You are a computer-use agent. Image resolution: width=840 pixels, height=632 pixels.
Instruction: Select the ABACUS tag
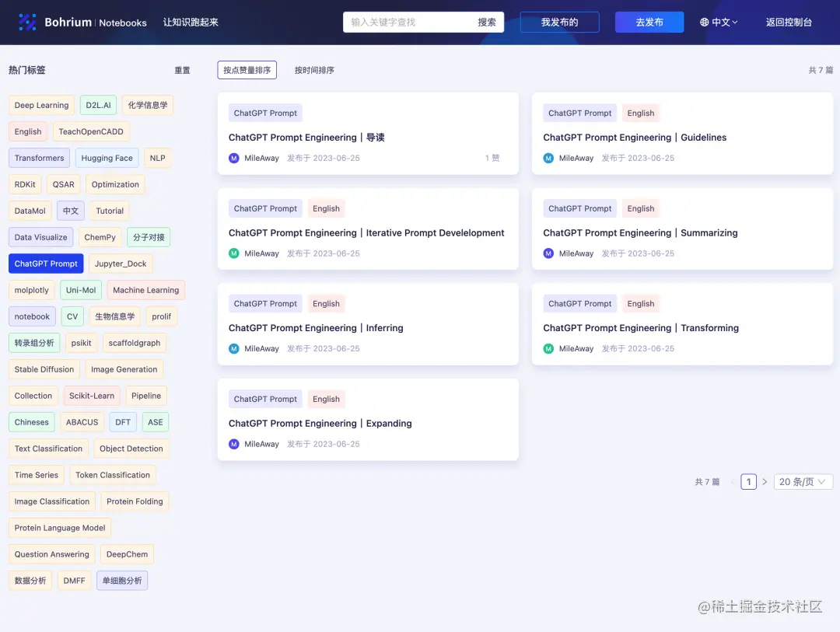pyautogui.click(x=82, y=422)
